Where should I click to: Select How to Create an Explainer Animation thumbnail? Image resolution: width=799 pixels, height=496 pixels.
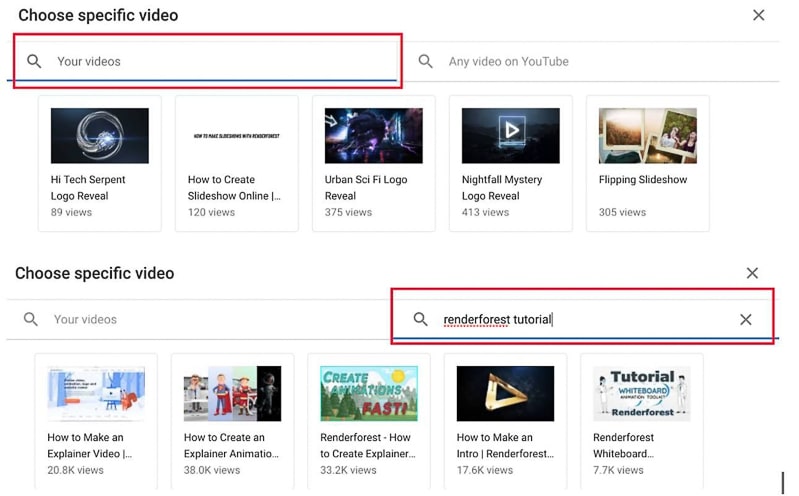(x=232, y=394)
